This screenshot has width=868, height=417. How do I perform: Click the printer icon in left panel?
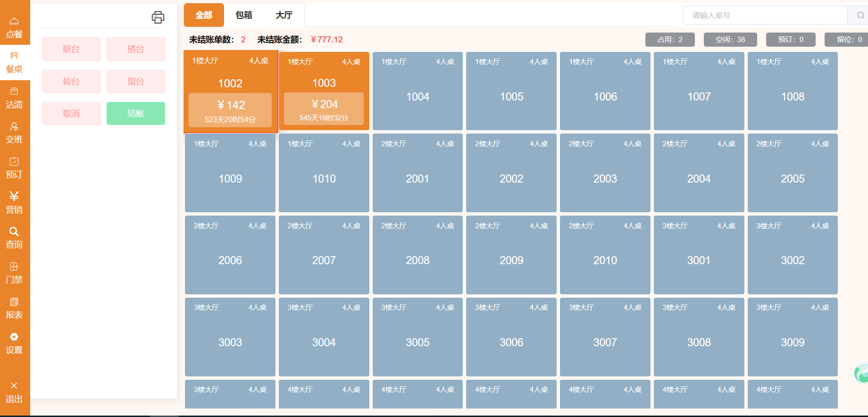pos(158,17)
